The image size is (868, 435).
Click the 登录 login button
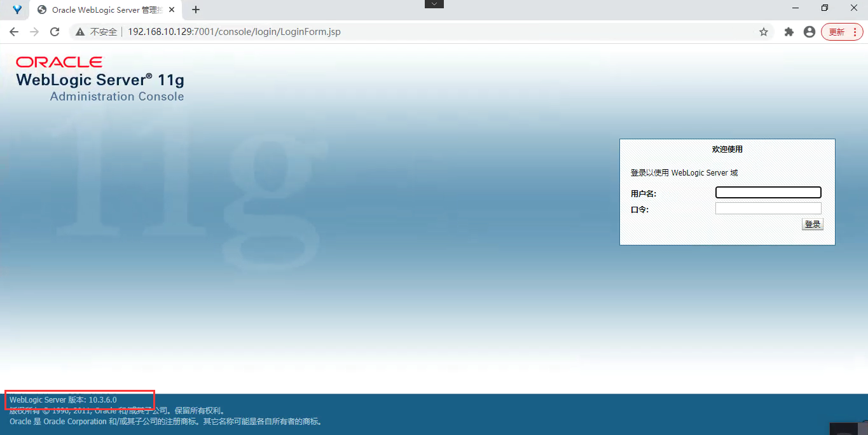(x=813, y=224)
